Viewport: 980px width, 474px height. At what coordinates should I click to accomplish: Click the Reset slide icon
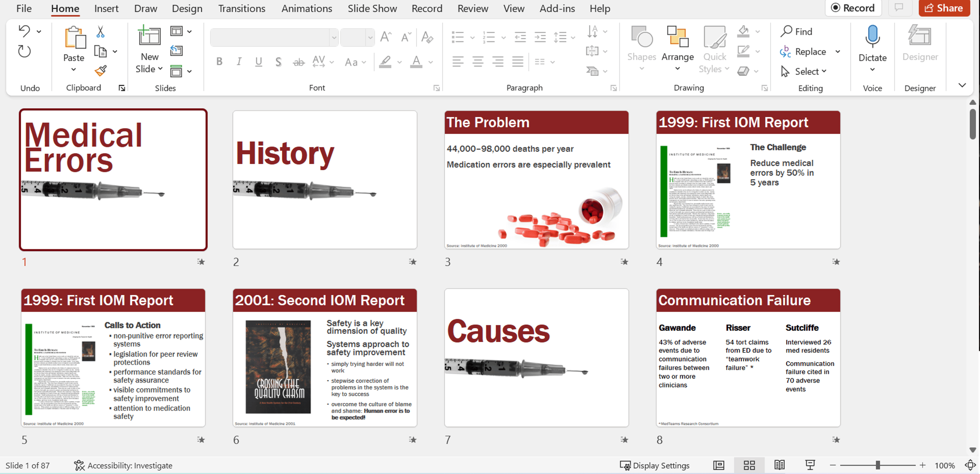pyautogui.click(x=176, y=51)
